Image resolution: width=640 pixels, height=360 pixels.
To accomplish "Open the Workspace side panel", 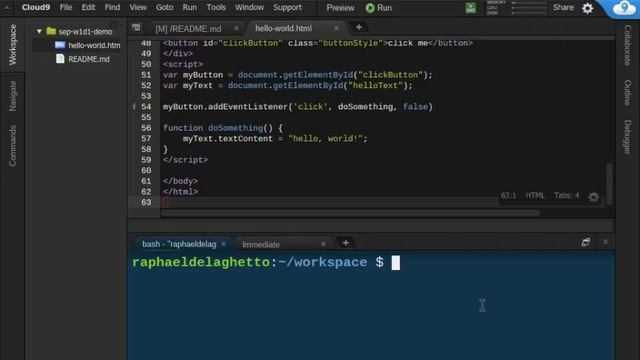I will tap(13, 44).
